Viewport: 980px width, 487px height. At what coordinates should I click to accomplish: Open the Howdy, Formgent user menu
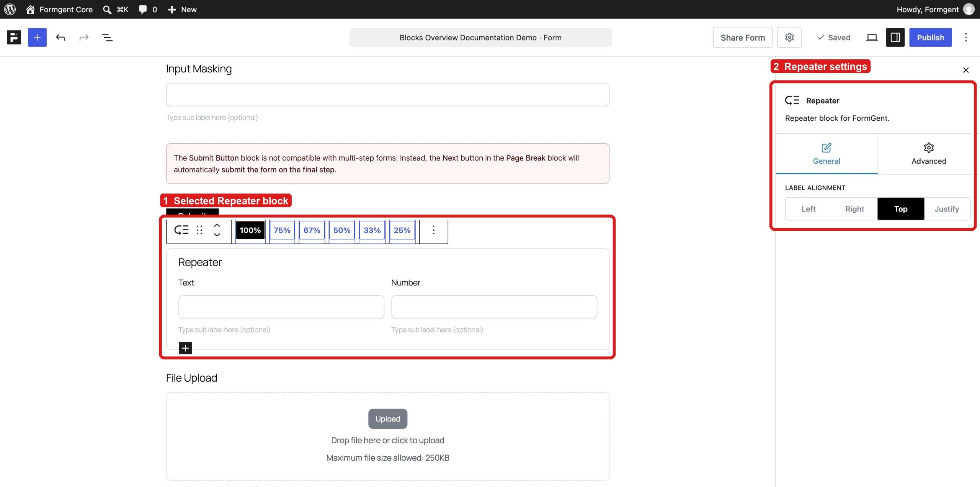click(935, 9)
